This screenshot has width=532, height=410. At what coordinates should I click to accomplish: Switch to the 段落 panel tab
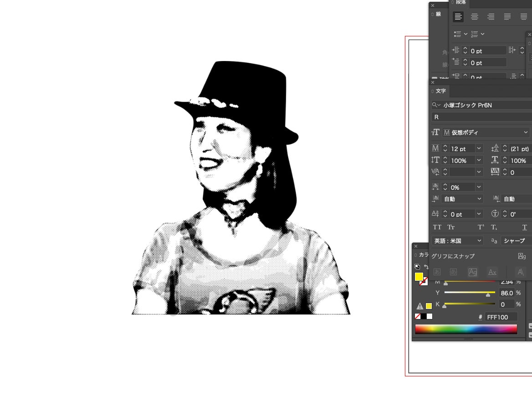460,3
